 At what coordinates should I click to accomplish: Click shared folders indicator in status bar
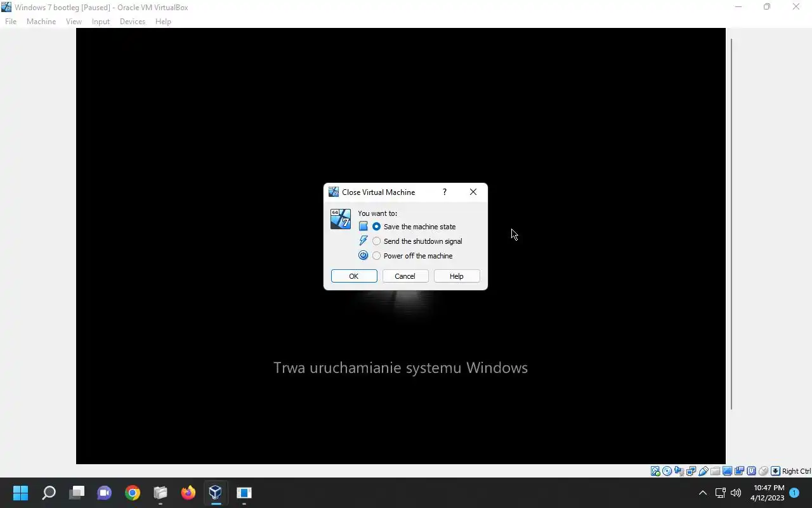click(716, 471)
